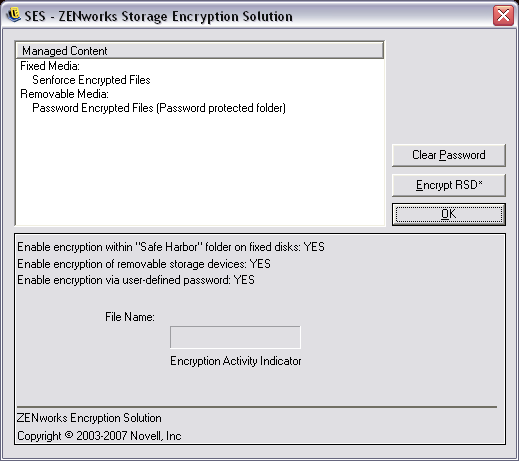The image size is (519, 461).
Task: Click the SES application icon in title bar
Action: (x=14, y=15)
